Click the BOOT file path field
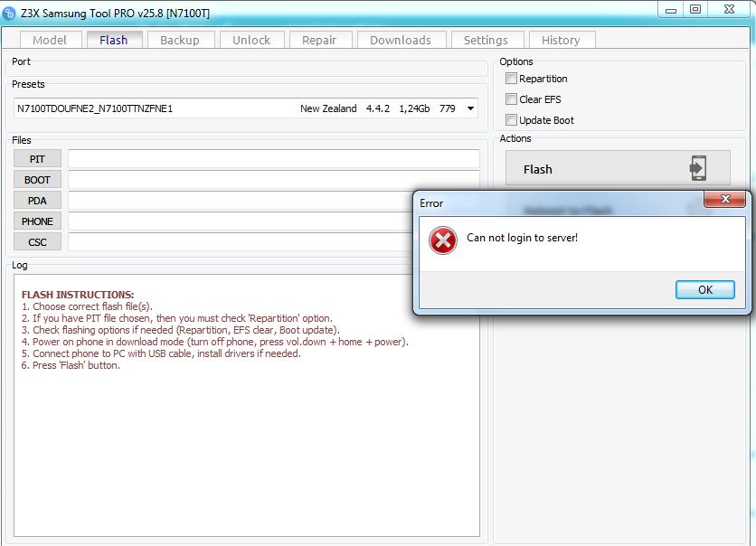The image size is (756, 546). point(274,179)
